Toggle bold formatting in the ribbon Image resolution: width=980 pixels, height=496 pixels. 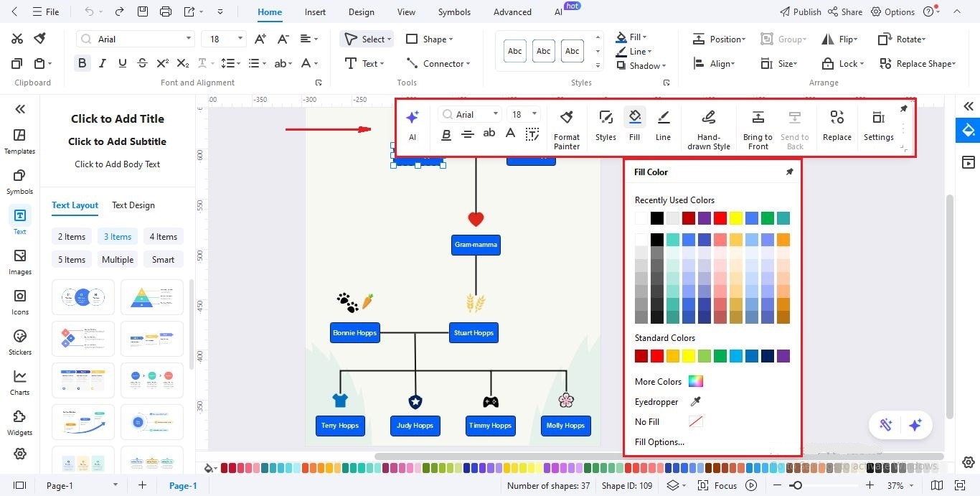(x=82, y=62)
